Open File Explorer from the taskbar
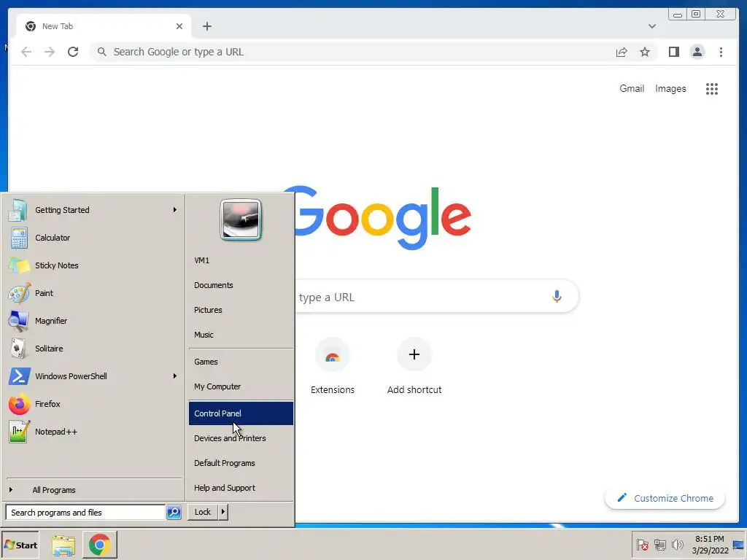This screenshot has width=747, height=560. pos(63,545)
